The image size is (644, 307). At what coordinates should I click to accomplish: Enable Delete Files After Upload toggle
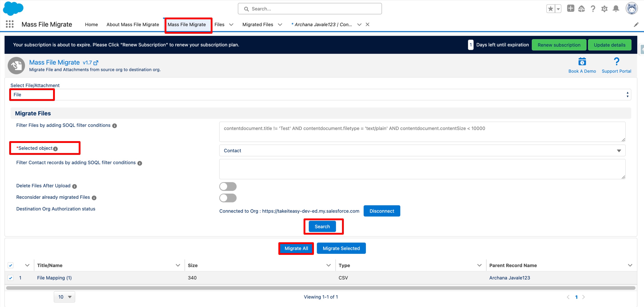pyautogui.click(x=228, y=186)
